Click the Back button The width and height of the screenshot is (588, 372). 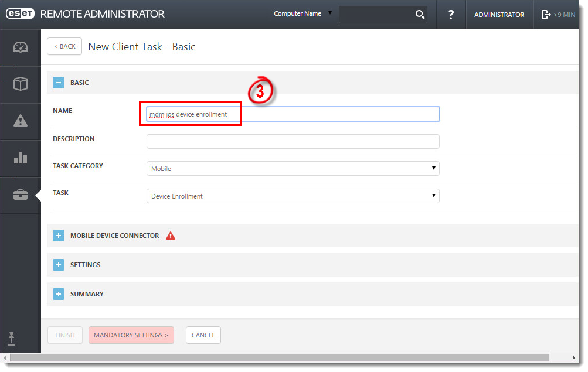coord(64,46)
